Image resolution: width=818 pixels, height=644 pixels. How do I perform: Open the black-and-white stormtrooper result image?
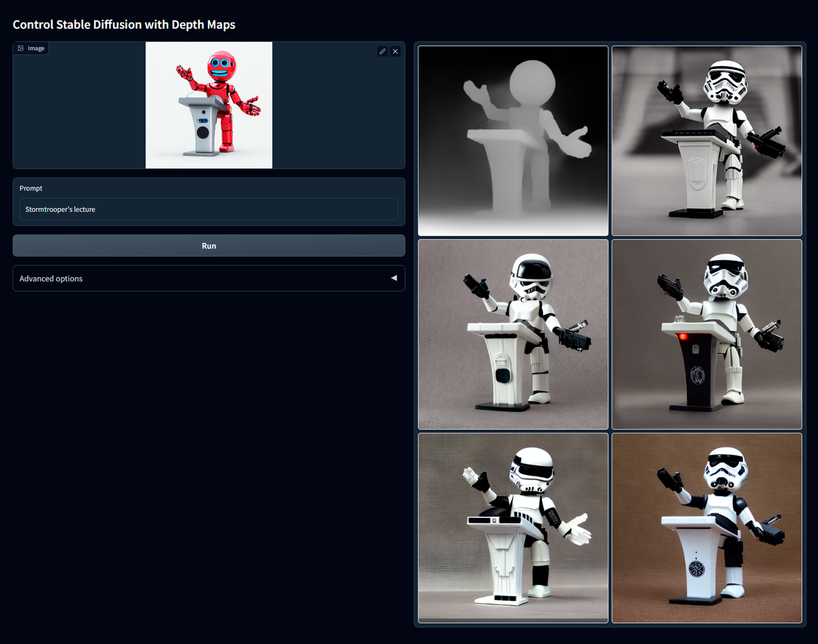[707, 140]
